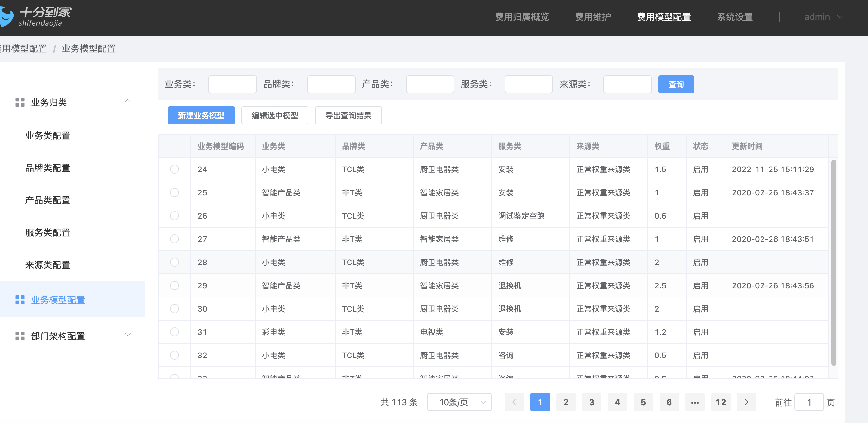Go to page 2
This screenshot has height=423, width=868.
coord(566,402)
